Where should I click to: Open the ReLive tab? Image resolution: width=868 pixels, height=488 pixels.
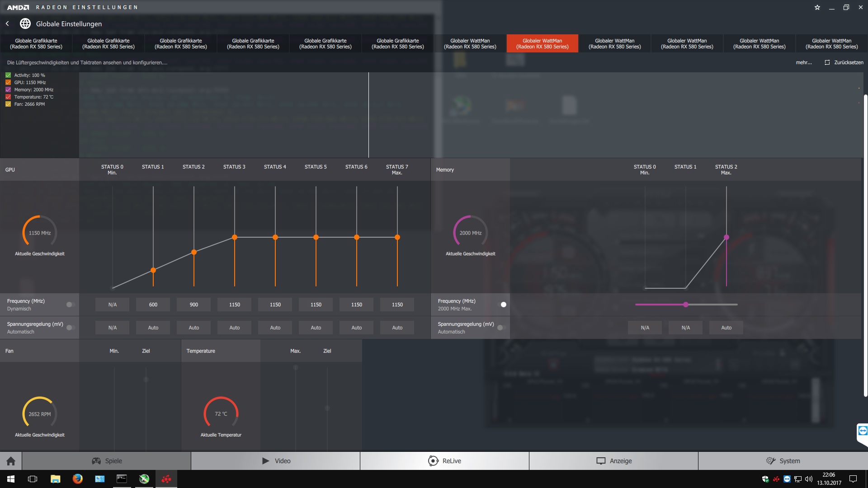pyautogui.click(x=444, y=461)
